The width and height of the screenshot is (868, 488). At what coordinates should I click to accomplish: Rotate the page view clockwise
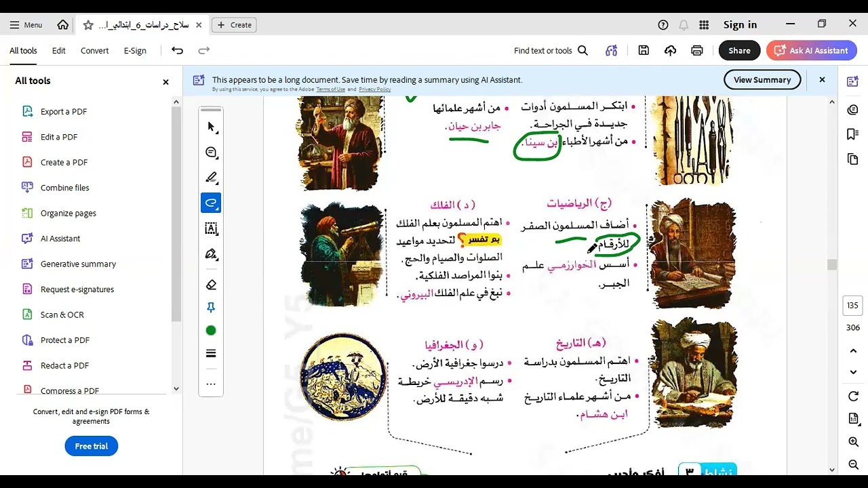[x=854, y=396]
